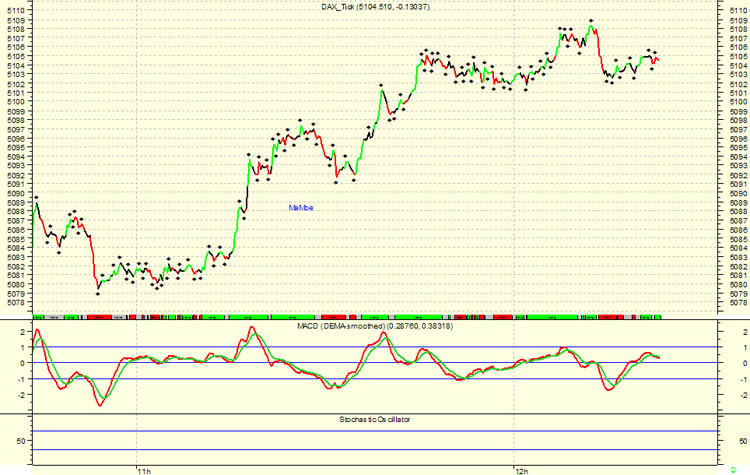Click the small green circle icon in the corner

click(733, 470)
